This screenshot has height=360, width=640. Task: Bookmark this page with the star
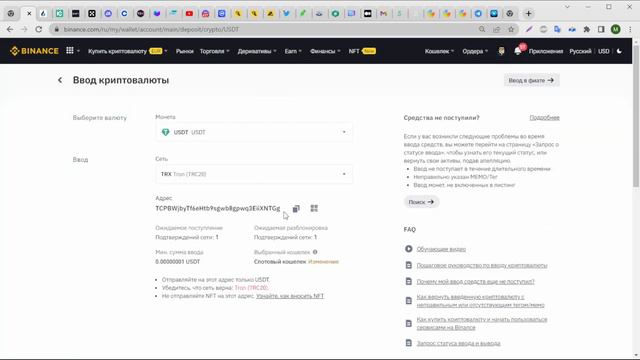point(511,29)
